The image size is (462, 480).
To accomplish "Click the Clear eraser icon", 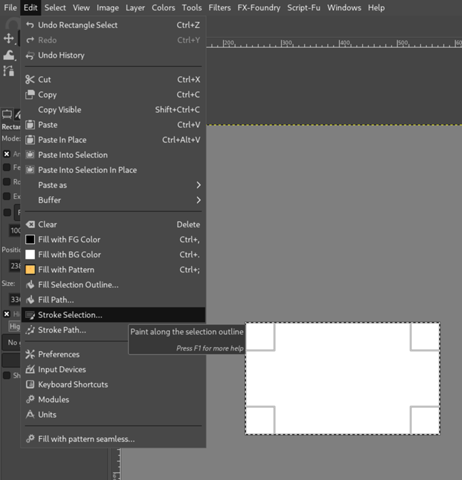I will [30, 224].
